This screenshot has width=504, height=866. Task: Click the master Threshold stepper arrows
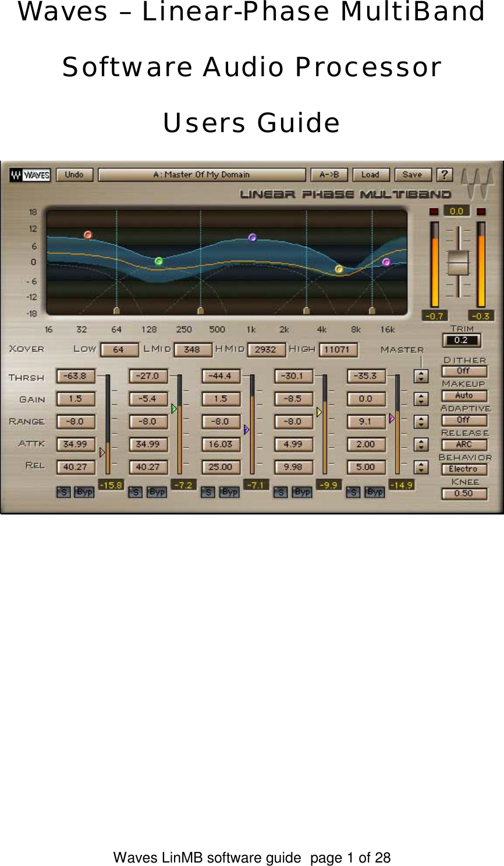tap(421, 377)
